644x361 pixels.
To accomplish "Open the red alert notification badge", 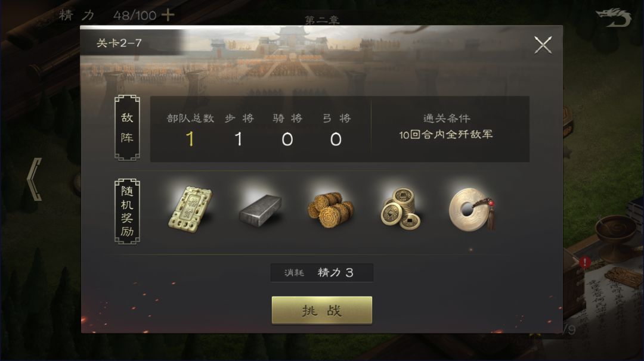I will (585, 262).
